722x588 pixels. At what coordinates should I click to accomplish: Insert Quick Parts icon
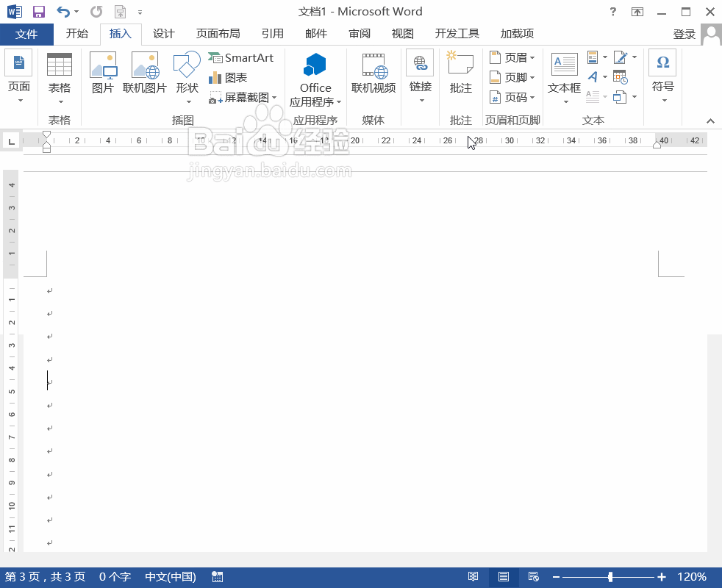[x=593, y=57]
